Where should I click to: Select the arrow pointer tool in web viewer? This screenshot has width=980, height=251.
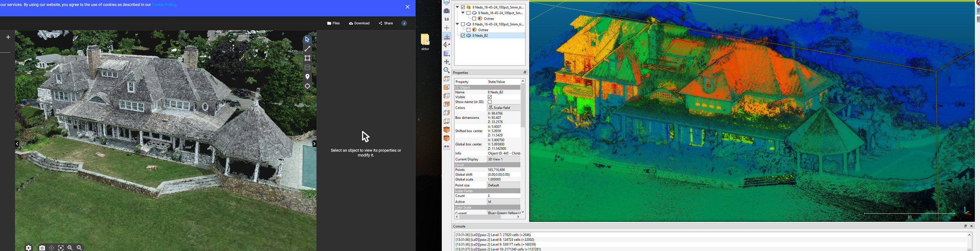tap(307, 40)
